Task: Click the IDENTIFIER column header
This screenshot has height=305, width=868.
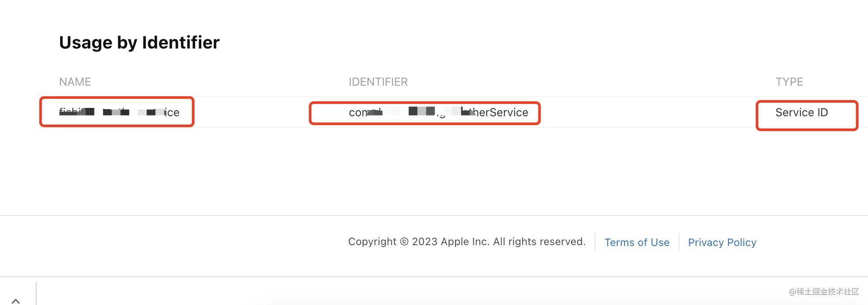Action: click(378, 82)
